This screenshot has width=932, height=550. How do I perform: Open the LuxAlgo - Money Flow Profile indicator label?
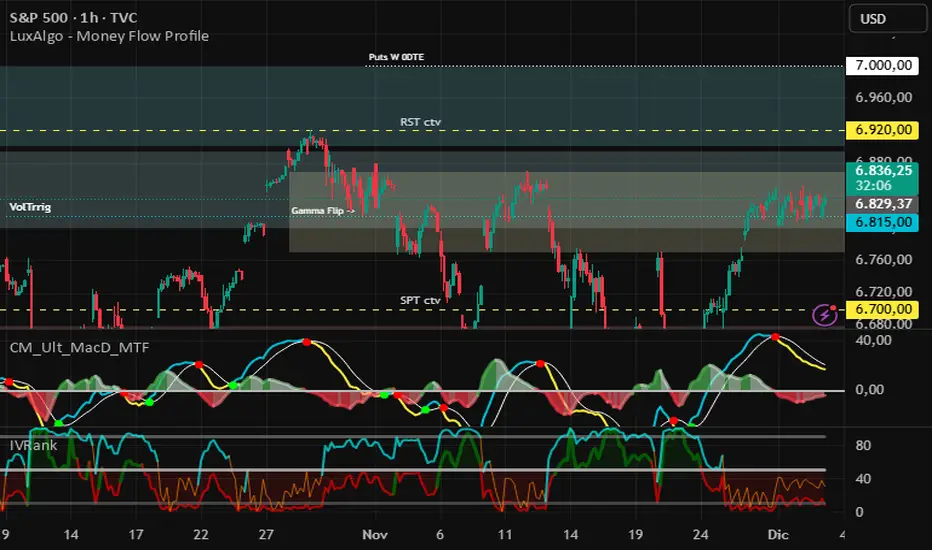[x=109, y=36]
